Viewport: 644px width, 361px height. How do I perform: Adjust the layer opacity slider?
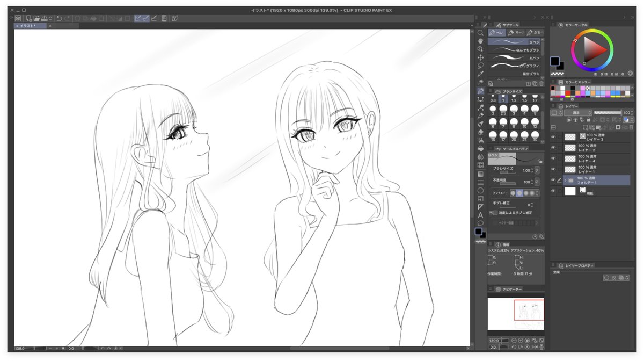(x=607, y=113)
